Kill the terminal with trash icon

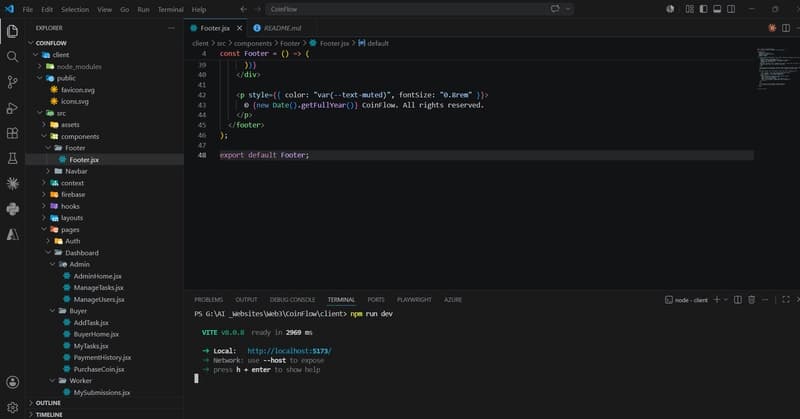point(752,300)
